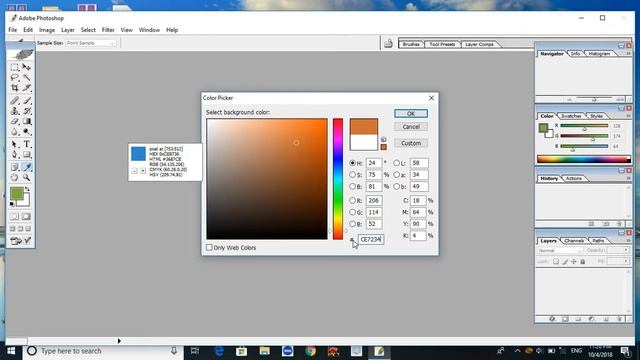
Task: Select the Lab a radio button
Action: click(x=396, y=175)
